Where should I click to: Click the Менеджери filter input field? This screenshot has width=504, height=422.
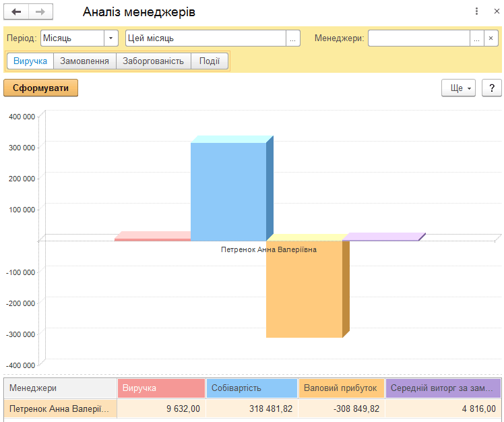419,38
